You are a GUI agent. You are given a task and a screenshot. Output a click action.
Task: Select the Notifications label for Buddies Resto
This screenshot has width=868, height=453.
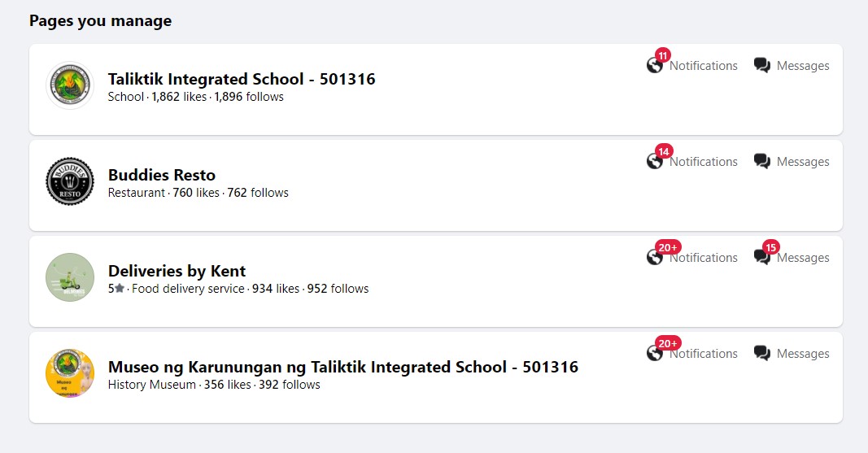pos(704,162)
